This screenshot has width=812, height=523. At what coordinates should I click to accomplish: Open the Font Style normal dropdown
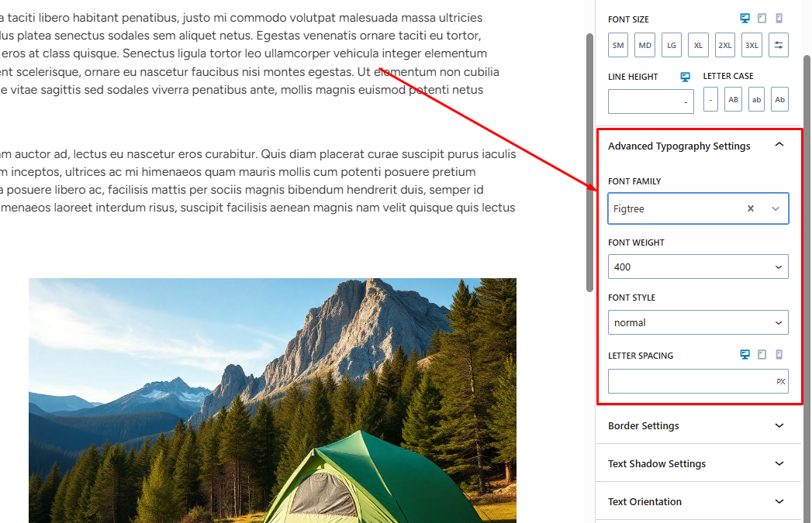[x=698, y=322]
